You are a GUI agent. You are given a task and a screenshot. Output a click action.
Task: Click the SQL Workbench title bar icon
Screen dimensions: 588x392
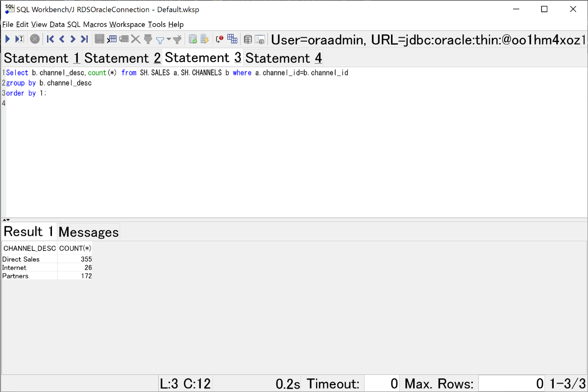tap(9, 9)
